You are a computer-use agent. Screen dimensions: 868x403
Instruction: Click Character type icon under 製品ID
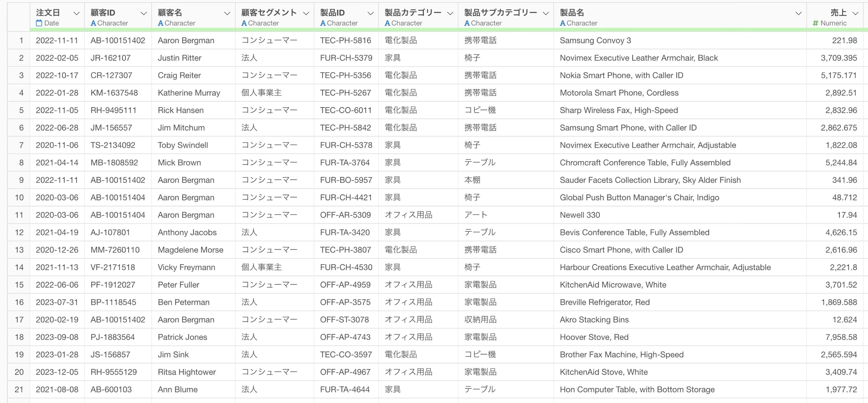coord(323,23)
